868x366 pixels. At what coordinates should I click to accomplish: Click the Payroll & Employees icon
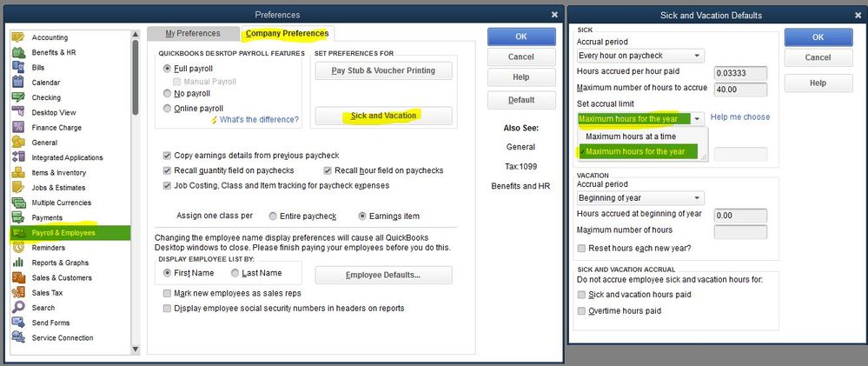coord(18,233)
